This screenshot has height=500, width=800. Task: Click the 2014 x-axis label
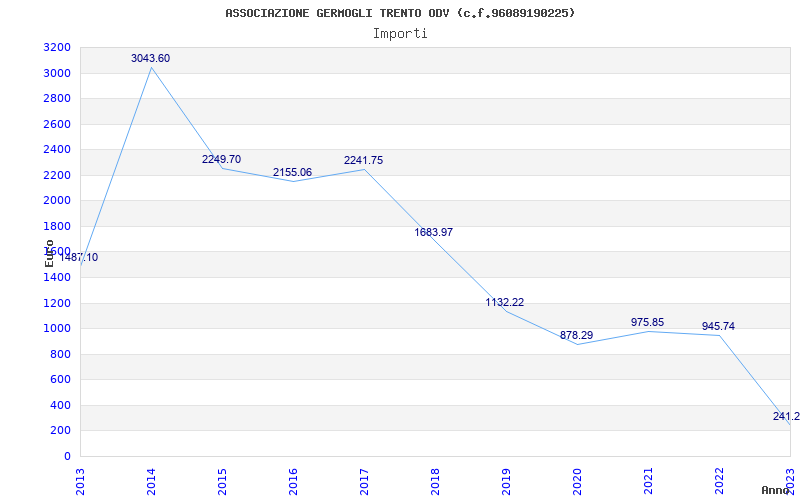[x=151, y=482]
